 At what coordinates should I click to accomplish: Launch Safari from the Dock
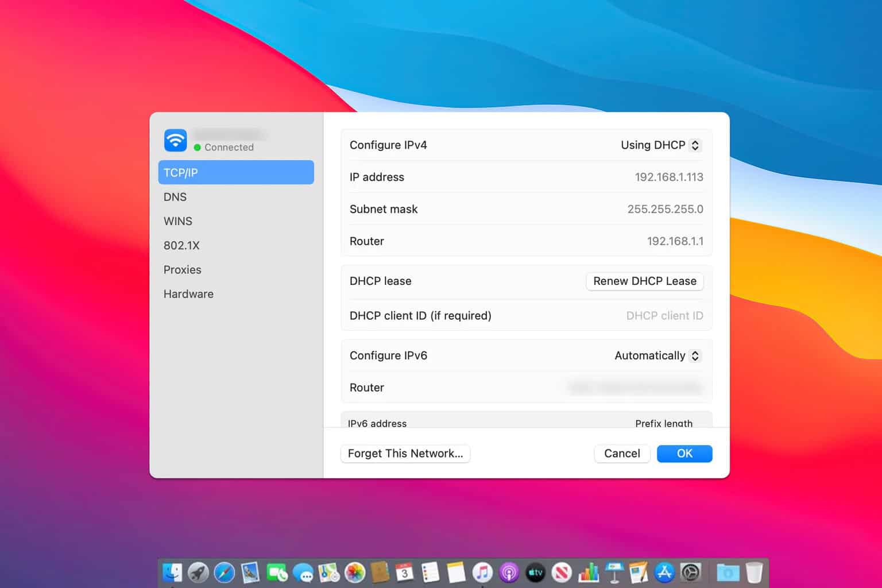point(224,572)
